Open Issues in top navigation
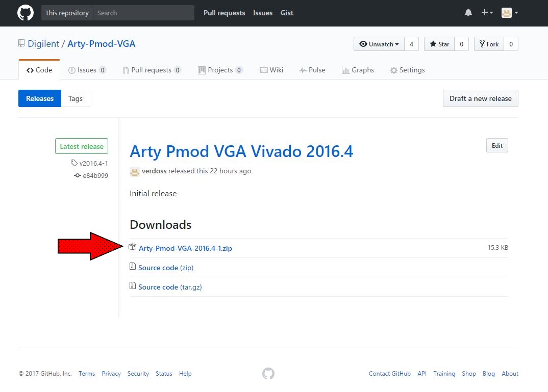Viewport: 548px width, 392px height. (263, 13)
